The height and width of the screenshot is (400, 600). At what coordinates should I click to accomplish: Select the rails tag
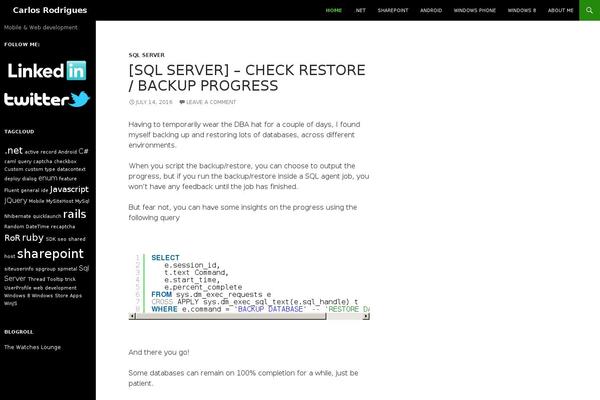[75, 214]
